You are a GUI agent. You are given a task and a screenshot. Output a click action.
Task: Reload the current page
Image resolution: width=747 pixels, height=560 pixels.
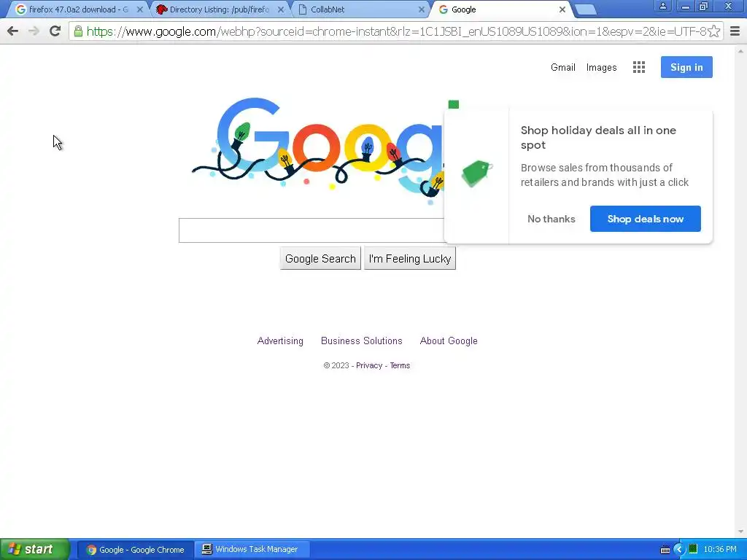click(55, 31)
